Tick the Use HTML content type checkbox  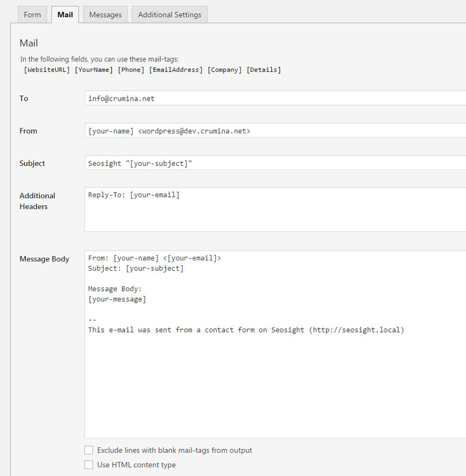[89, 465]
